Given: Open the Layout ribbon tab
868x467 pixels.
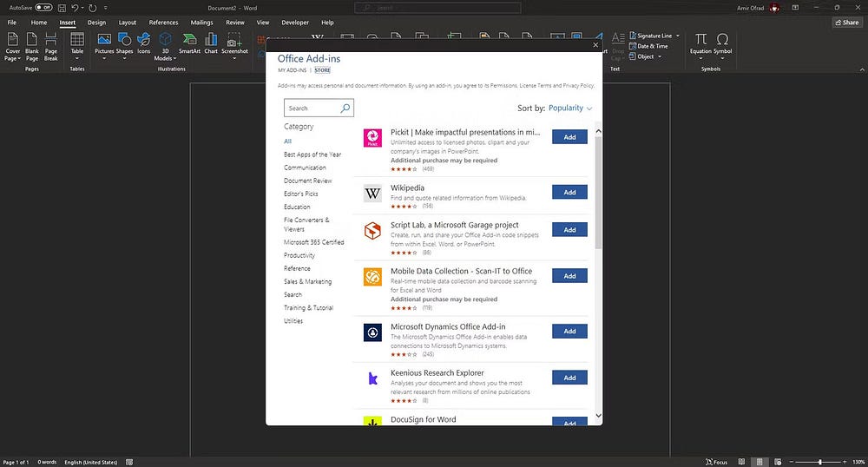Looking at the screenshot, I should (128, 23).
